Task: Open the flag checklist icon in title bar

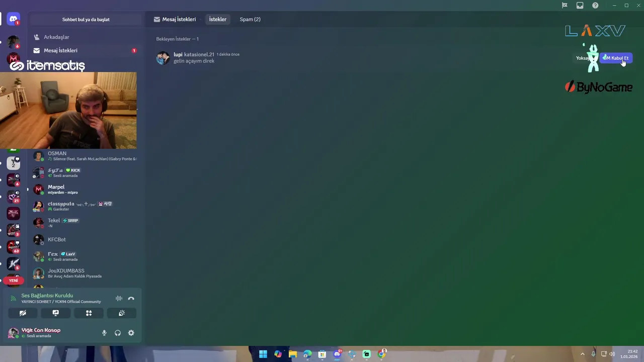Action: tap(565, 6)
